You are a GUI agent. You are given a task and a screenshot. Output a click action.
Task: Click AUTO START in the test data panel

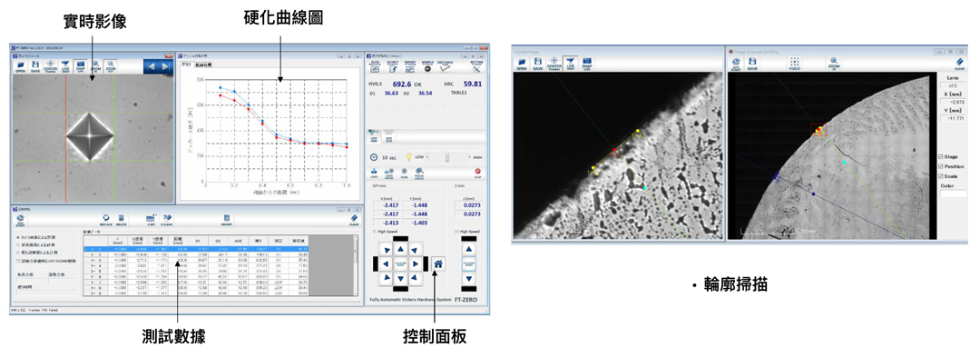[20, 220]
